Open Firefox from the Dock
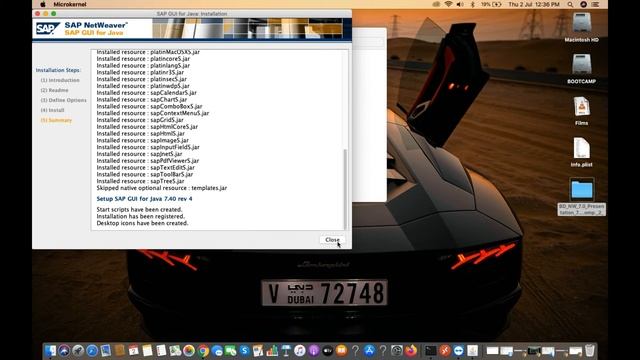This screenshot has height=360, width=640. pos(411,351)
